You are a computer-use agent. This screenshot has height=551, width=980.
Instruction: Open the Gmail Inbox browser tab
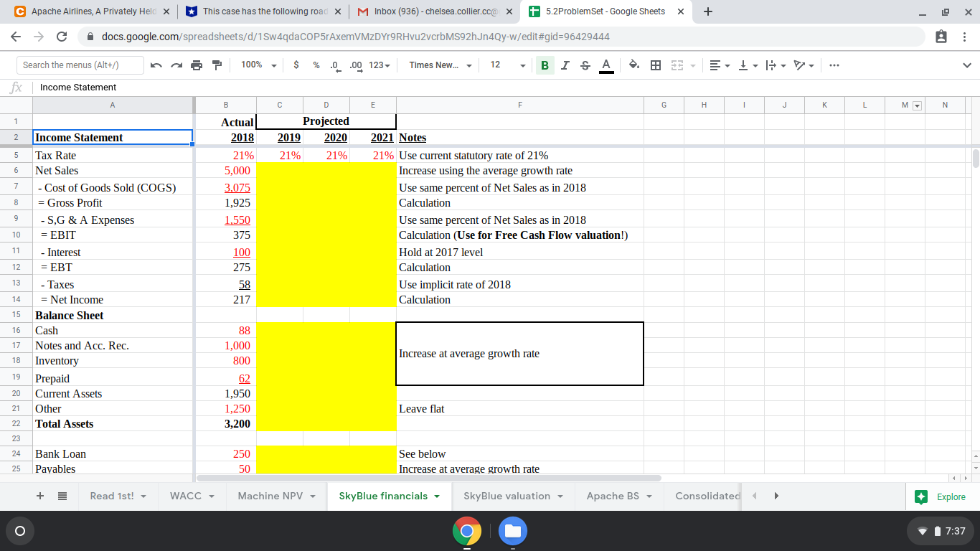click(x=430, y=11)
